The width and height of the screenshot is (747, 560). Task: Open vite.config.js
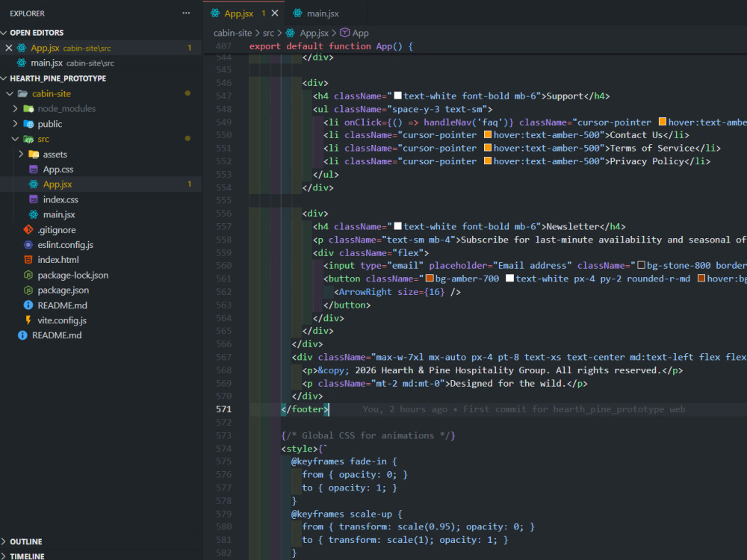(x=62, y=320)
